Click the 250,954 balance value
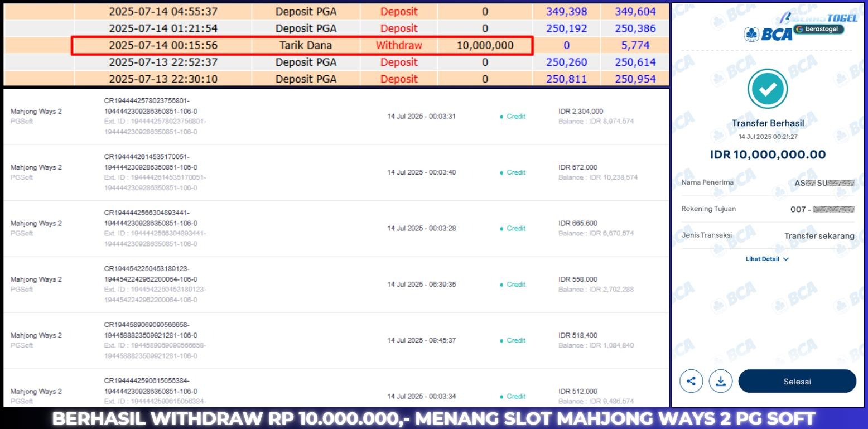Screen dimensions: 868x429 coord(635,79)
